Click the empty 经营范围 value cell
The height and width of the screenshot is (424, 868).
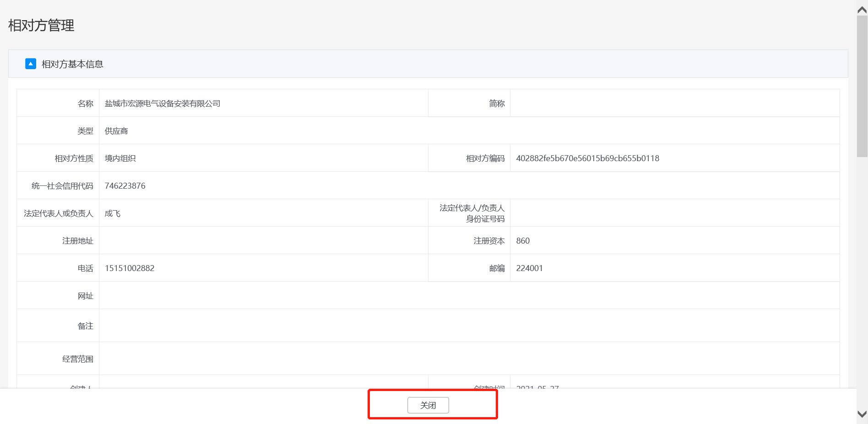[469, 359]
